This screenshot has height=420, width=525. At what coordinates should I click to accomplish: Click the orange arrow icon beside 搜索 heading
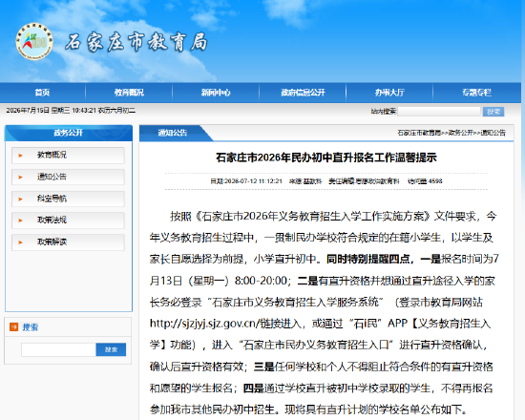pos(14,326)
